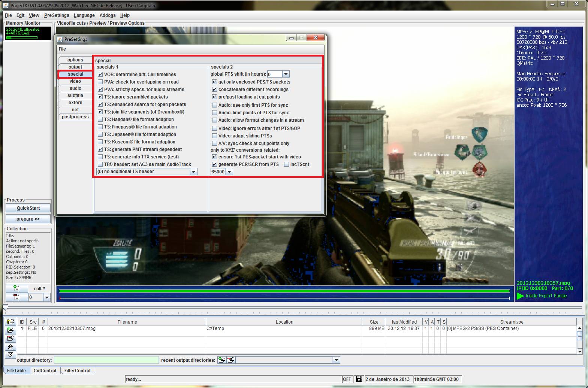
Task: Open the PreSettings menu in menu bar
Action: point(57,15)
